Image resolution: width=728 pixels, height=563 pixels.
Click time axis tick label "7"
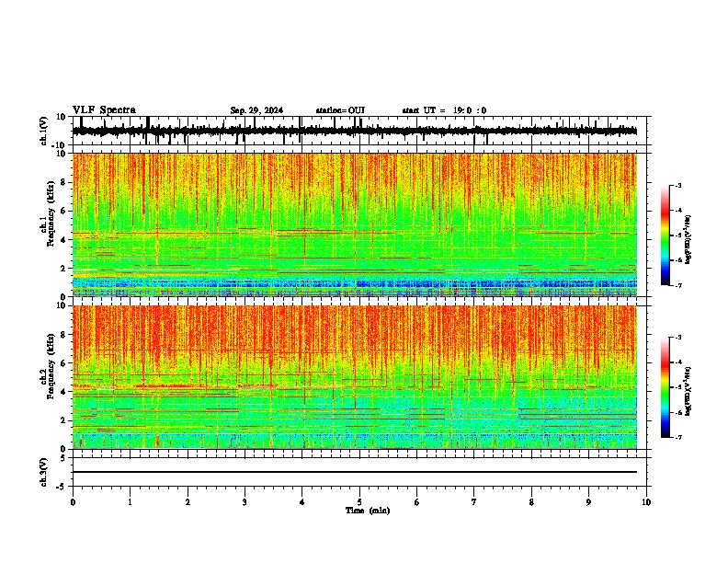coord(474,502)
